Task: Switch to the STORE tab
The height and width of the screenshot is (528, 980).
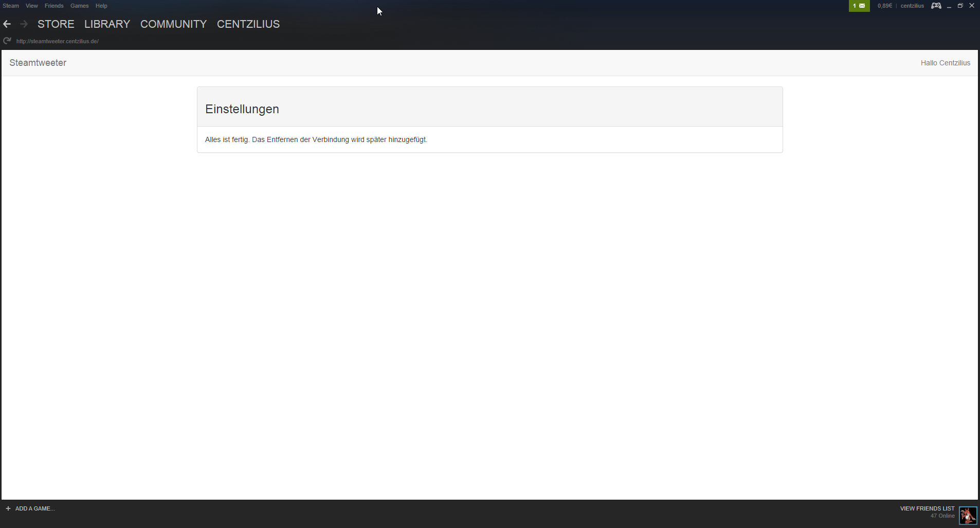Action: point(56,24)
